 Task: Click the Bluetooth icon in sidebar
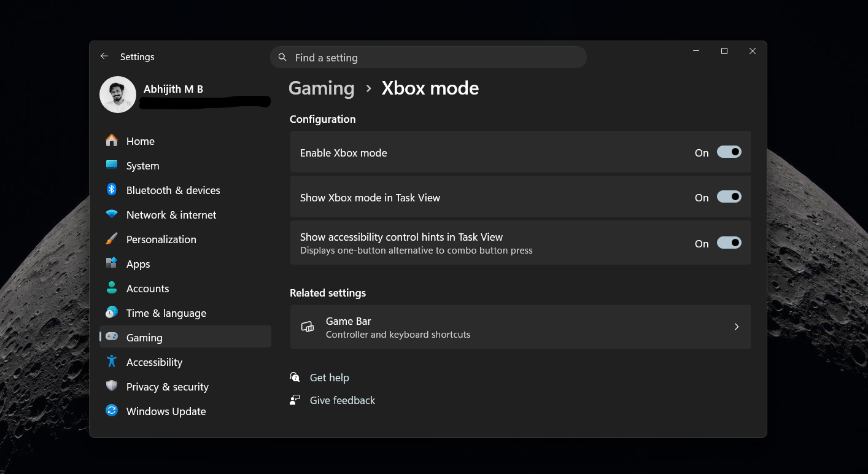point(112,190)
